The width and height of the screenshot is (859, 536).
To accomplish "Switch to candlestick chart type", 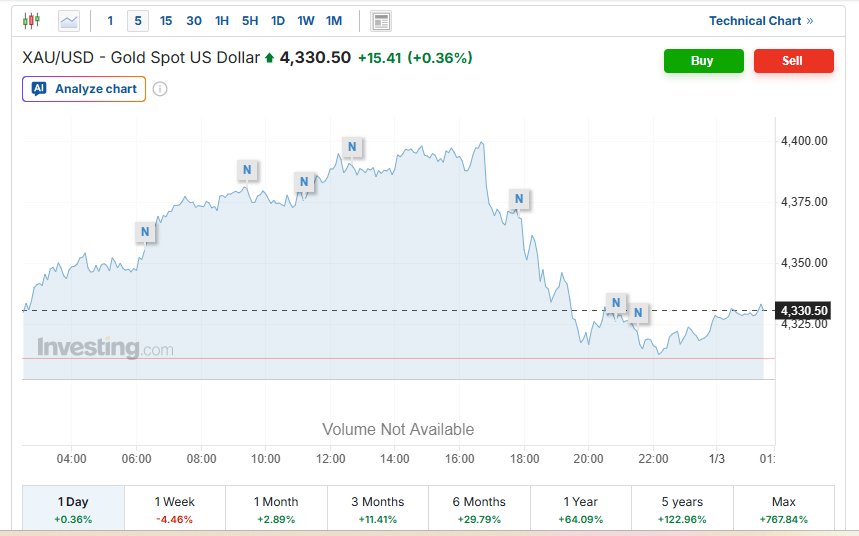I will (x=31, y=20).
